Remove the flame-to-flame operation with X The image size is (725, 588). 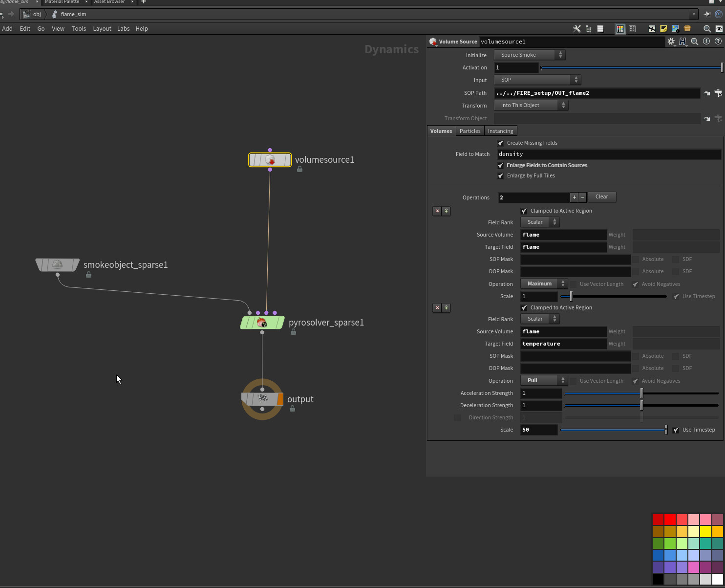[x=437, y=211]
